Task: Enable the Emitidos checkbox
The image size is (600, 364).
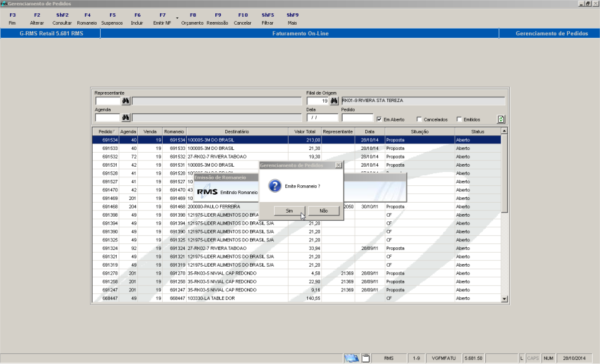Action: click(x=459, y=119)
